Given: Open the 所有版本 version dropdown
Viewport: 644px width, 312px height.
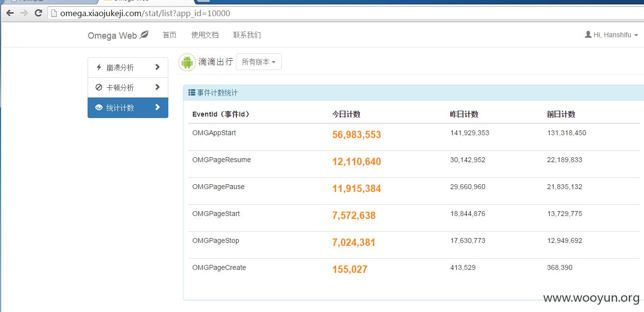Looking at the screenshot, I should pos(259,62).
